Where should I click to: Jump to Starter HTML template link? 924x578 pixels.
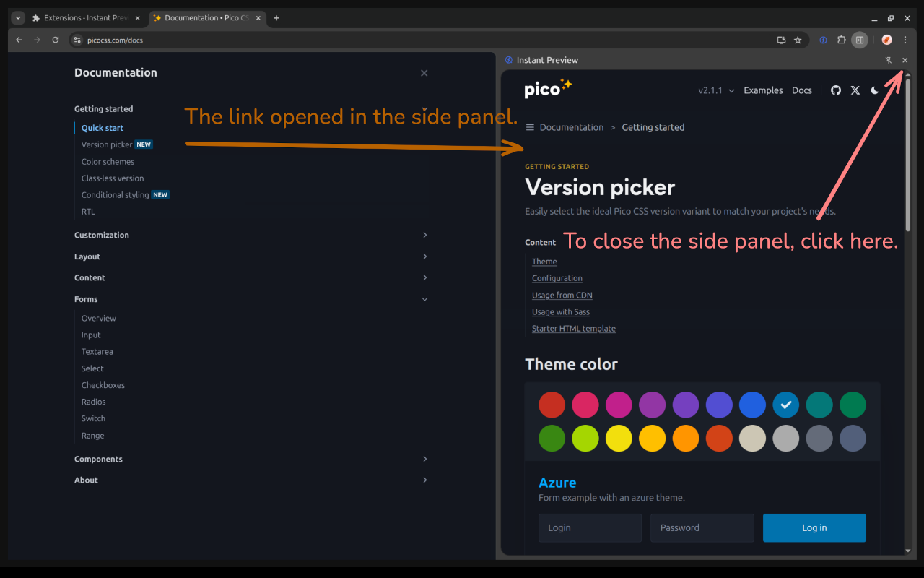pyautogui.click(x=574, y=329)
